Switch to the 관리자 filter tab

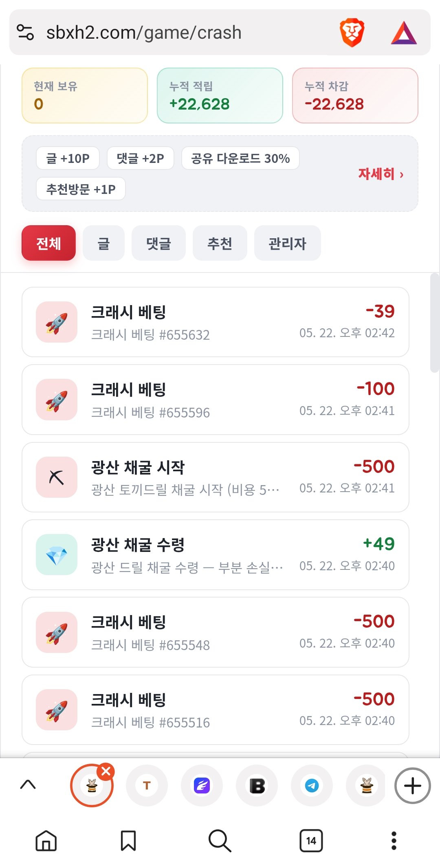coord(287,243)
